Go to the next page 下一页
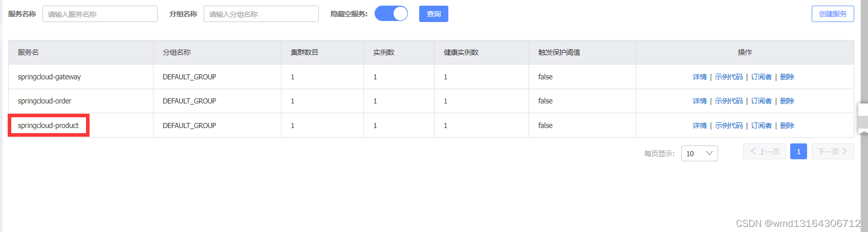Screen dimensions: 868x232 (x=832, y=152)
